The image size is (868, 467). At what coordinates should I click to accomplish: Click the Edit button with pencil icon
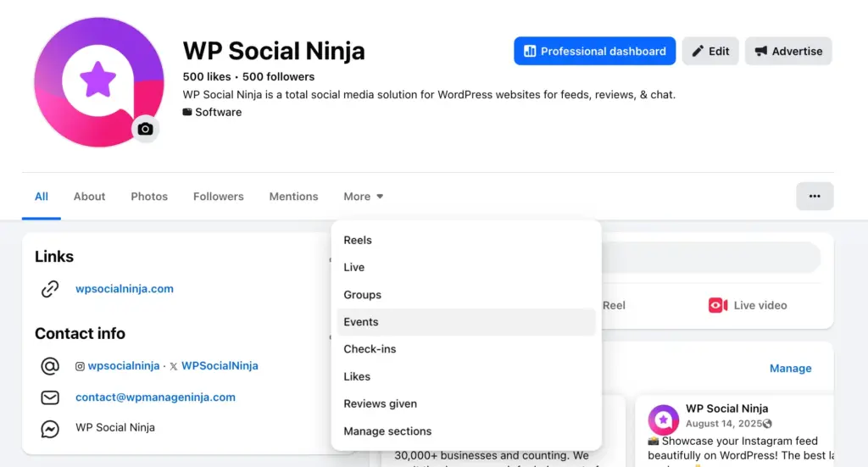710,51
